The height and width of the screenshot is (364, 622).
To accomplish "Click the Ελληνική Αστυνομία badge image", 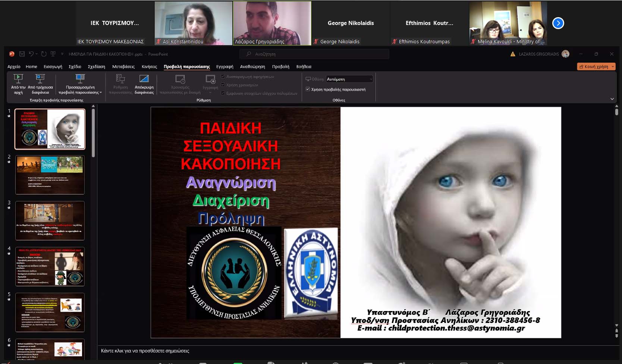I will coord(311,274).
